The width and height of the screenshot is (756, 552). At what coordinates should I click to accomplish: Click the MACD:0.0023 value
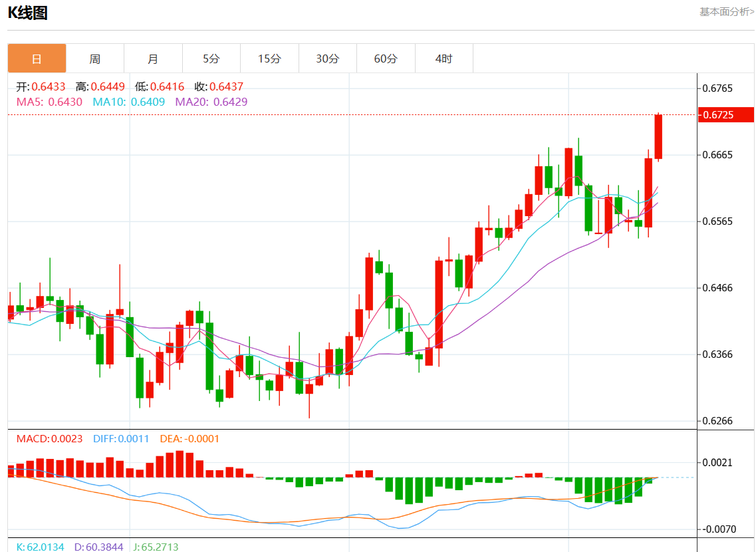[49, 439]
